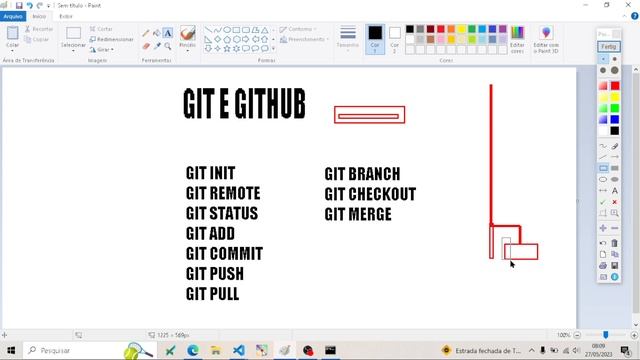
Task: Select Cor 1 foreground color box
Action: coord(375,39)
